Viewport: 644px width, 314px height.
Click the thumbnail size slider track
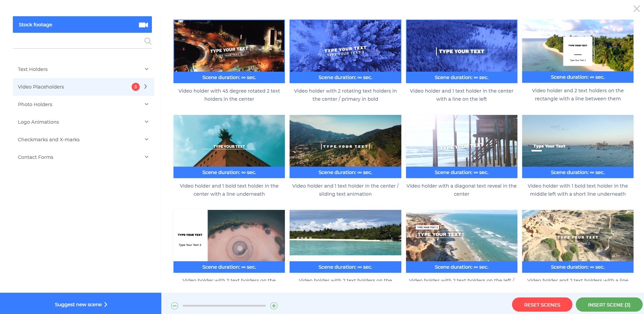pyautogui.click(x=224, y=306)
